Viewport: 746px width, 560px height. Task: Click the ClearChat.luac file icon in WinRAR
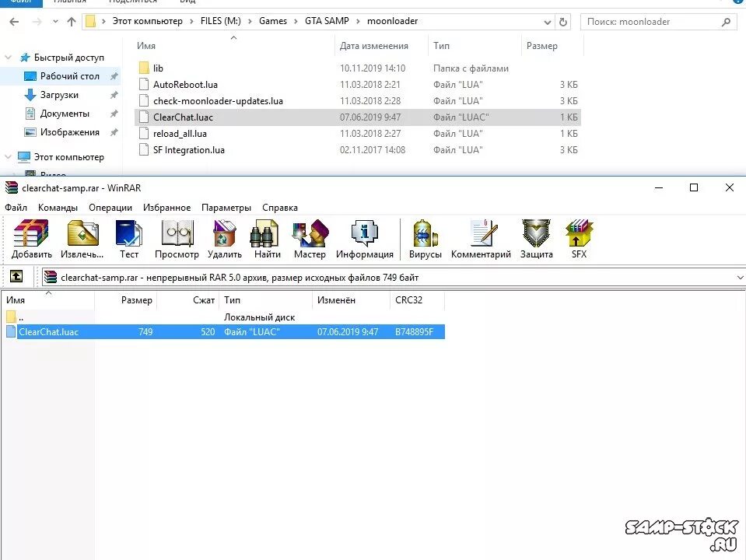(x=11, y=331)
